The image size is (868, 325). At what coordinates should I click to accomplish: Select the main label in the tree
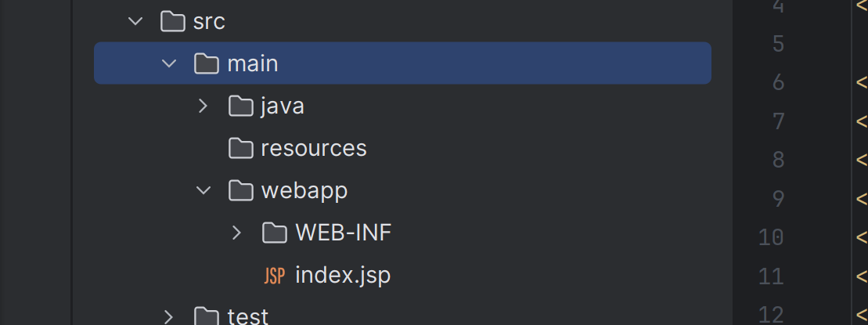[253, 63]
